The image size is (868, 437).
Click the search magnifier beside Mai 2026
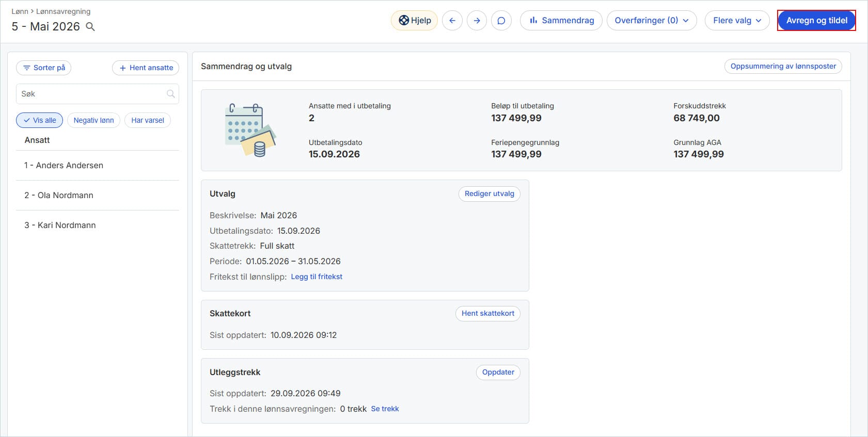pos(90,27)
